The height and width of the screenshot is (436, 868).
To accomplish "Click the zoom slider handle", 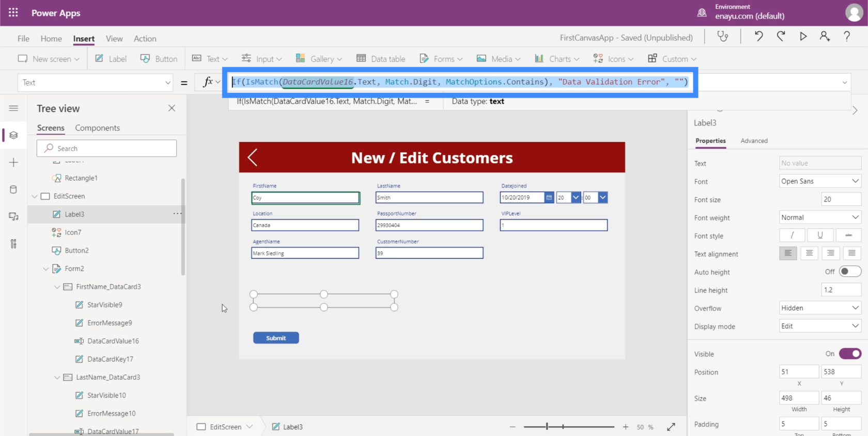I will 547,427.
